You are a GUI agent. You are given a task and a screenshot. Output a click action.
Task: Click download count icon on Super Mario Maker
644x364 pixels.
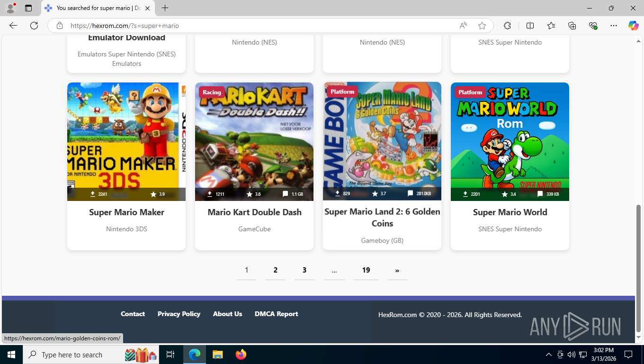tap(92, 194)
